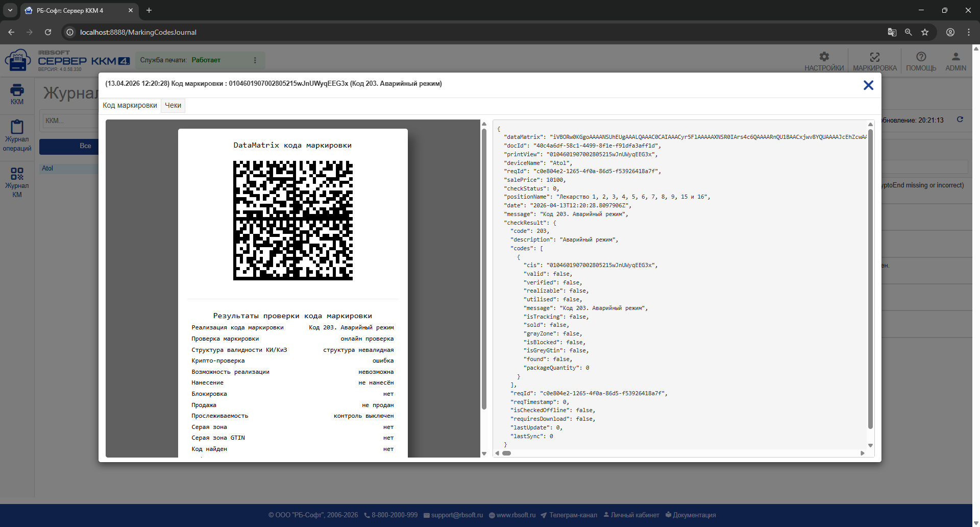
Task: Select the Atol device row
Action: [69, 169]
